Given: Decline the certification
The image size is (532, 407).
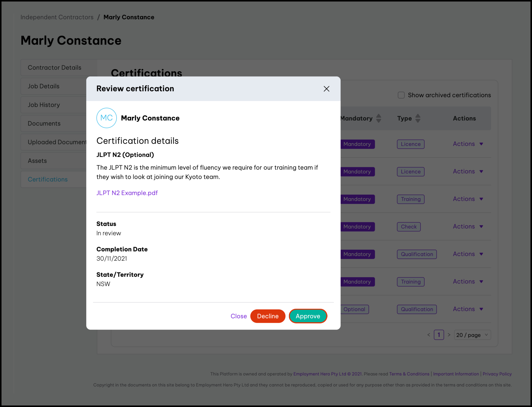Looking at the screenshot, I should (268, 316).
